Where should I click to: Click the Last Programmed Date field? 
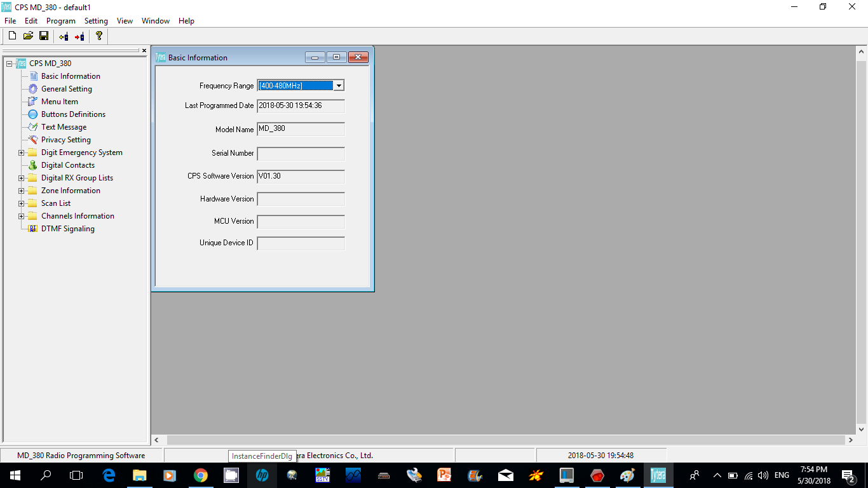coord(301,106)
